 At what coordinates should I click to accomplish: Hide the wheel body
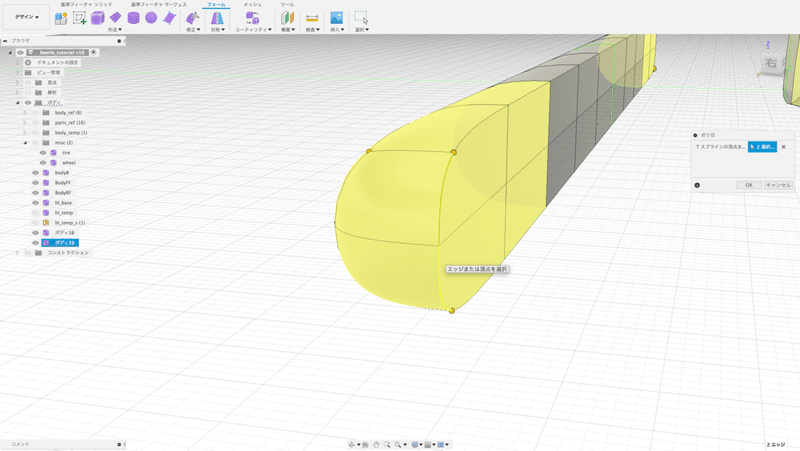tap(43, 163)
